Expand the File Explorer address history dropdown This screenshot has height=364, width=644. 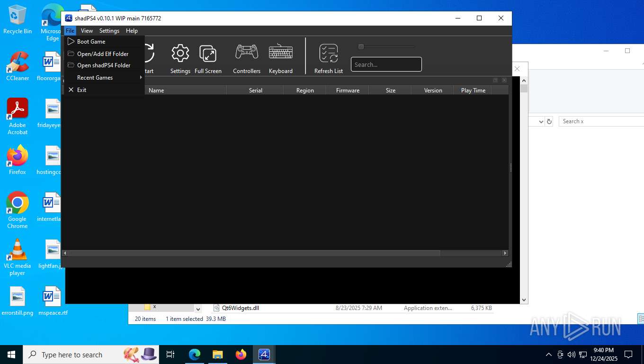point(541,121)
